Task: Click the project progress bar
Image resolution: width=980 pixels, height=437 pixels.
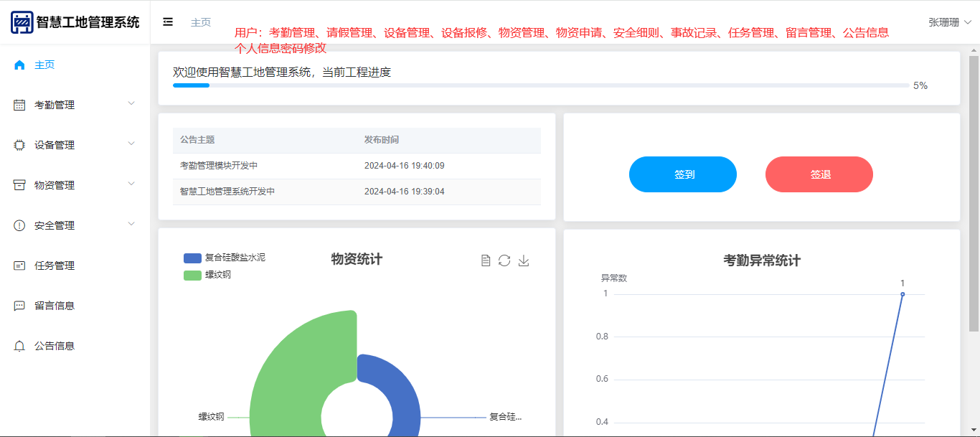Action: click(x=540, y=85)
